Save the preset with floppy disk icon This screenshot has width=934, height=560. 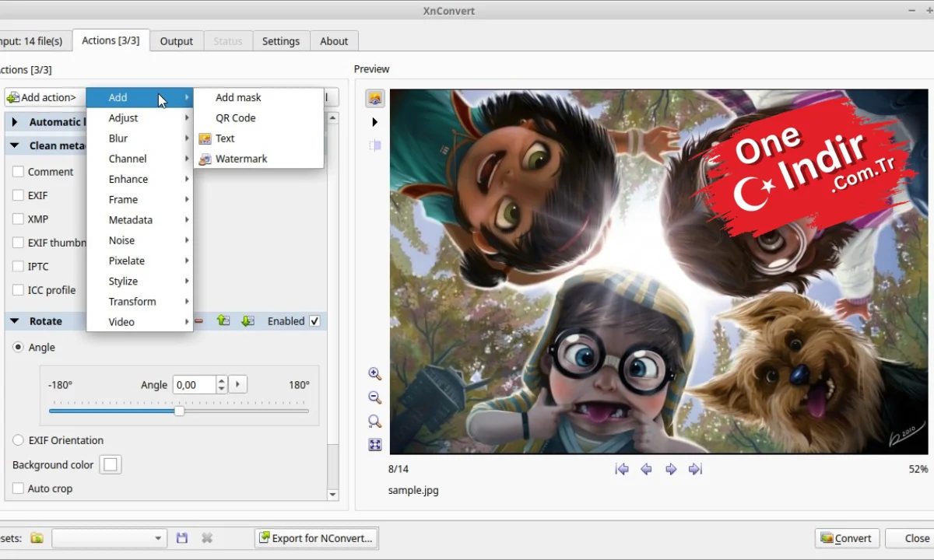182,538
